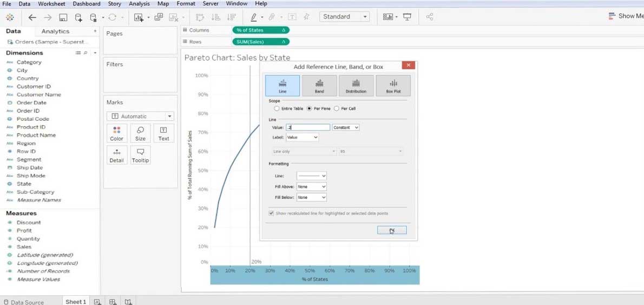Click the Group members paperclip icon
This screenshot has width=644, height=305.
pos(272,17)
